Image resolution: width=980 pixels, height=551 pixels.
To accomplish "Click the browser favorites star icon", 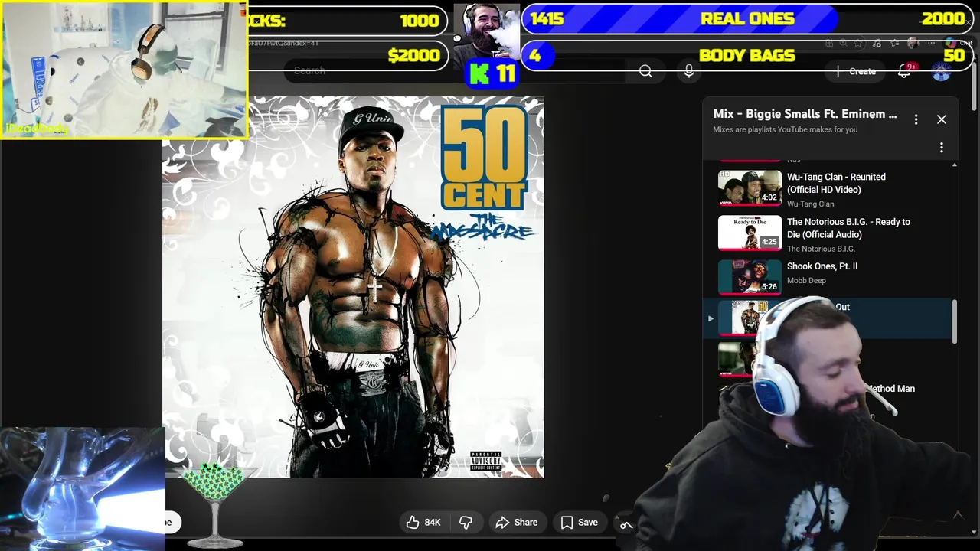I will point(858,43).
